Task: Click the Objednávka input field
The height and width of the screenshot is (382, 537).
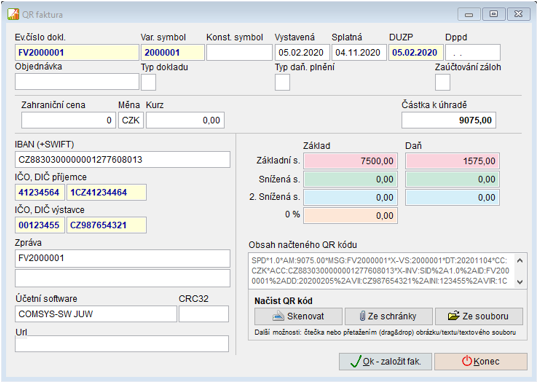Action: tap(77, 82)
